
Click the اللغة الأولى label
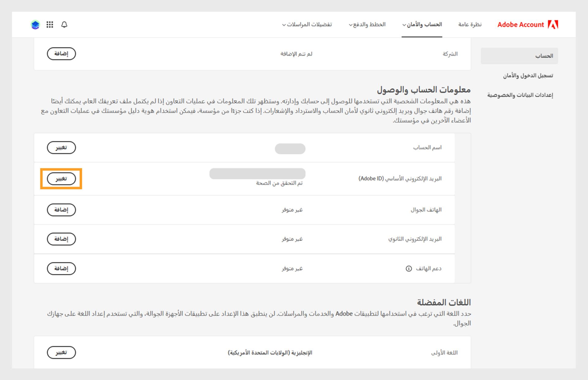pyautogui.click(x=444, y=353)
